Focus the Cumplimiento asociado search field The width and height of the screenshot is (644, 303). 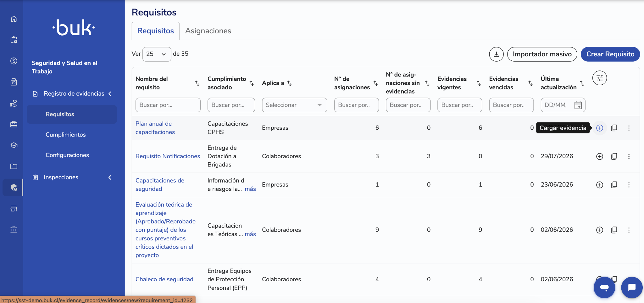(x=231, y=105)
